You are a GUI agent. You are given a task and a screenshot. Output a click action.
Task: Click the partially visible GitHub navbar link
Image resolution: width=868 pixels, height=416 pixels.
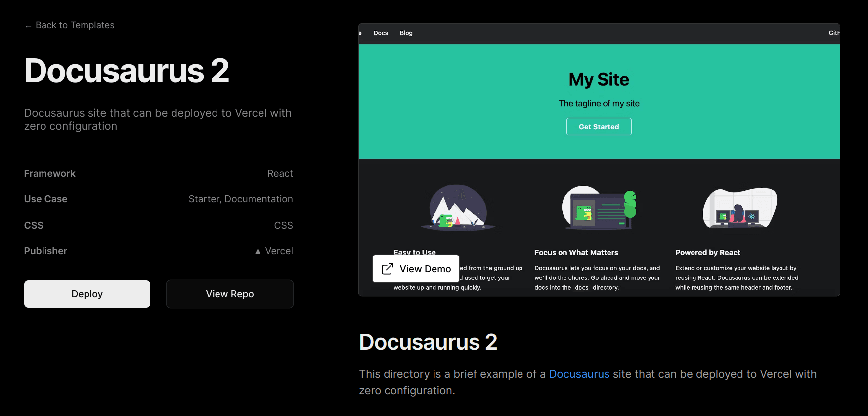[x=833, y=33]
